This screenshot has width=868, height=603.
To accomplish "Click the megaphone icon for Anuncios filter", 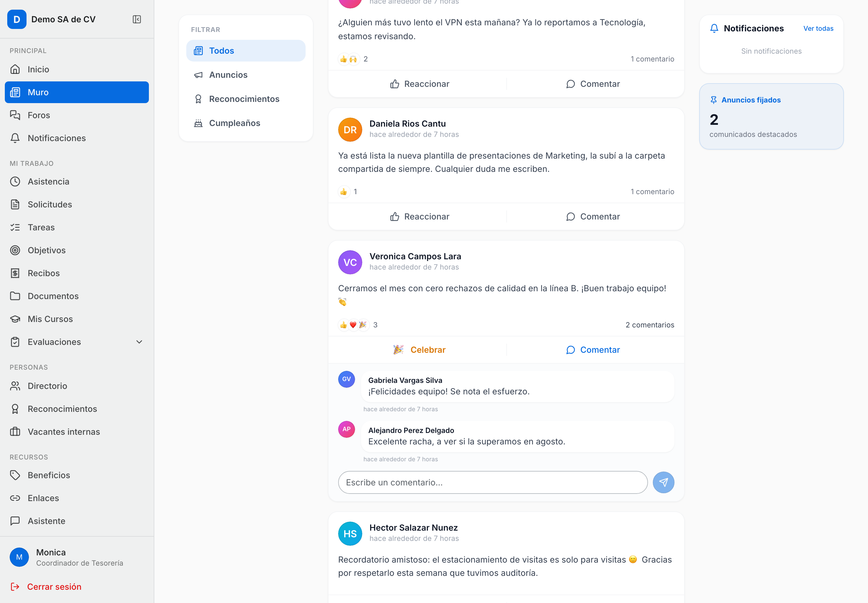I will (x=198, y=75).
